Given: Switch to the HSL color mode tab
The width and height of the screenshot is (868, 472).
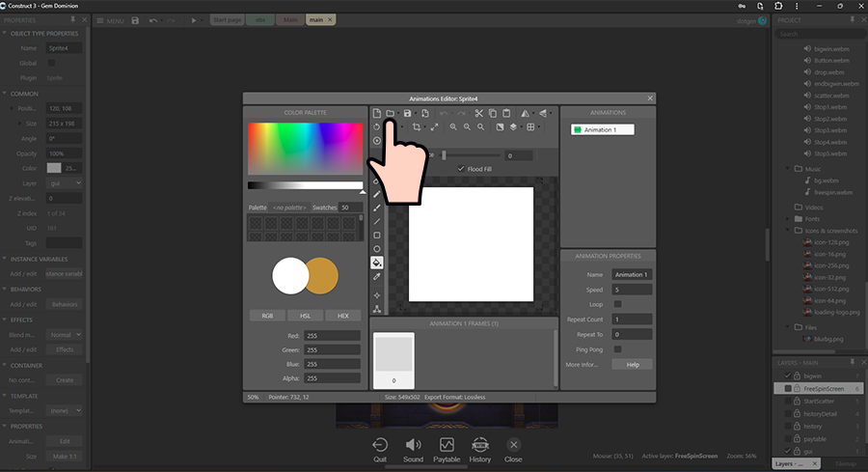Looking at the screenshot, I should click(305, 316).
